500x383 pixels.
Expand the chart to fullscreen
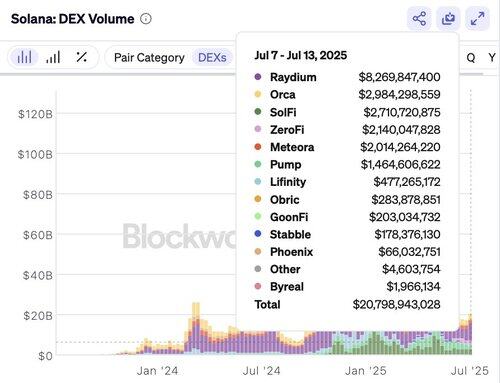click(x=477, y=18)
